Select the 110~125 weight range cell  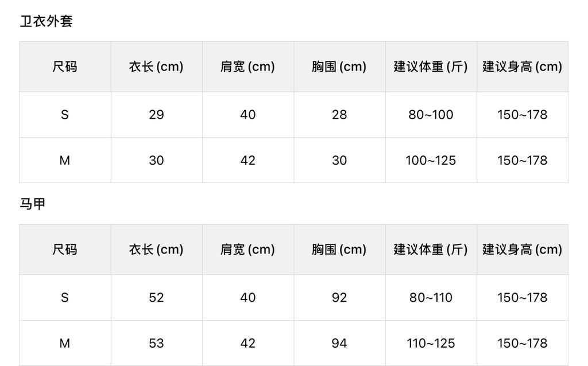click(431, 343)
